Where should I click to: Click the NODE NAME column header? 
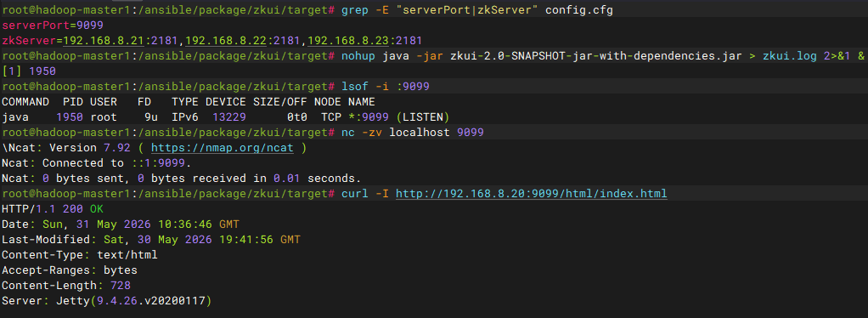click(344, 102)
